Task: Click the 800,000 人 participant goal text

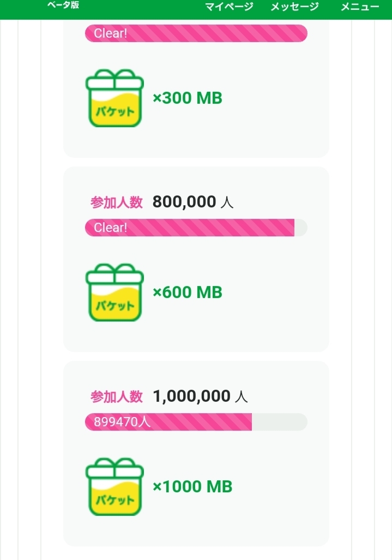Action: coord(184,202)
